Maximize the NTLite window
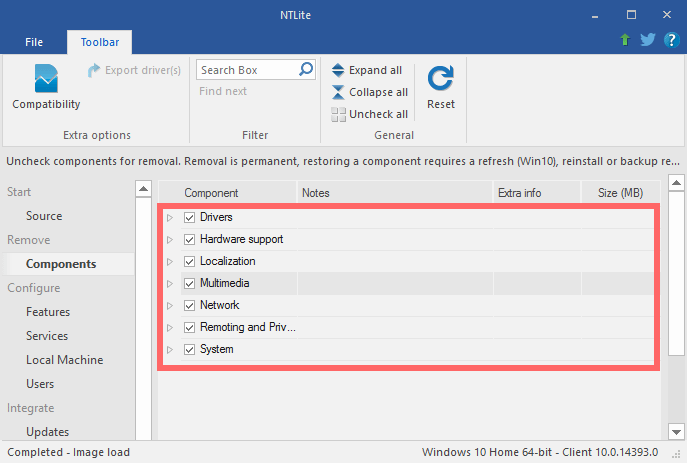 point(631,15)
